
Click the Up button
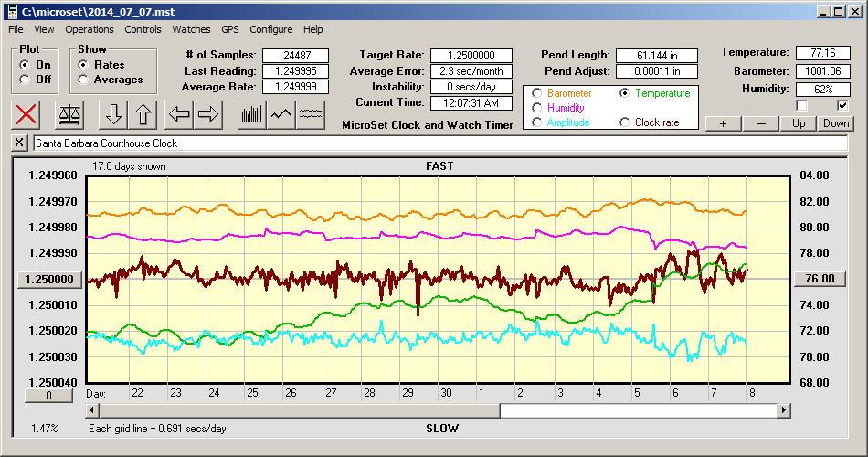(x=799, y=123)
